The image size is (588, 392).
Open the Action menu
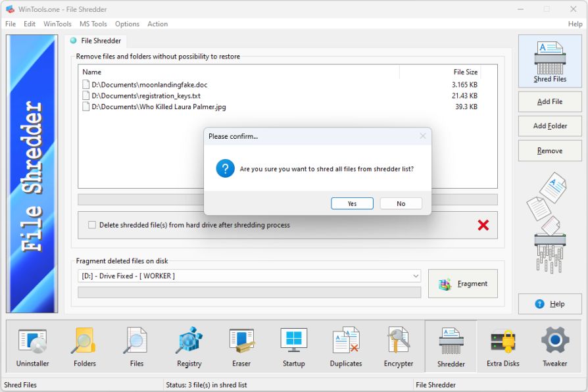pos(157,24)
